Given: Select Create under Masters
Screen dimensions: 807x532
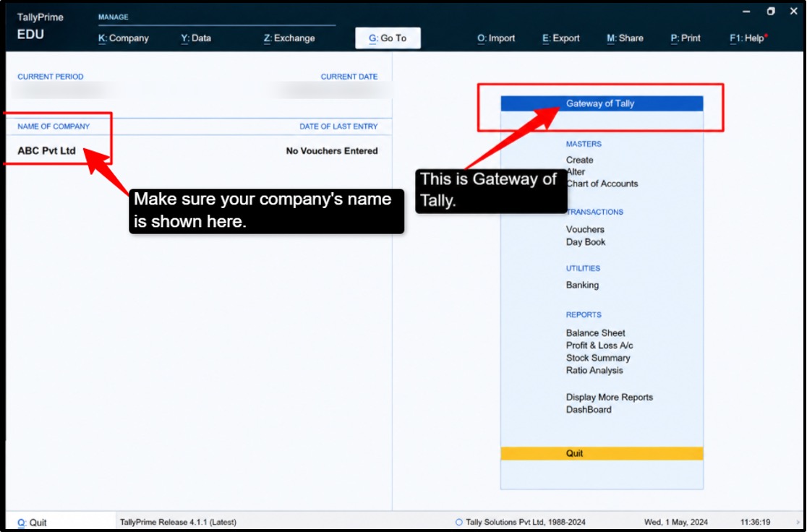Looking at the screenshot, I should click(x=579, y=160).
